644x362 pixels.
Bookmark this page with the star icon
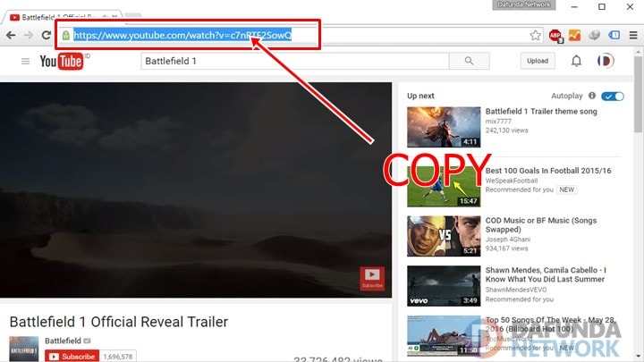535,36
